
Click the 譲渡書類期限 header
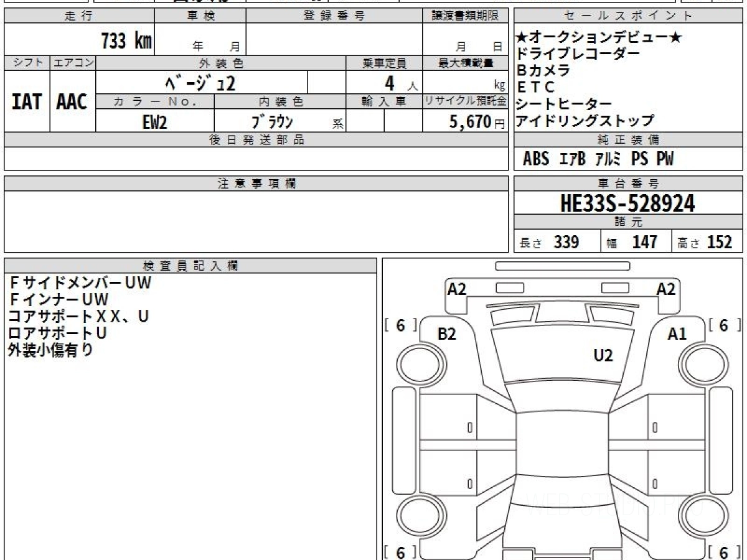click(x=465, y=17)
